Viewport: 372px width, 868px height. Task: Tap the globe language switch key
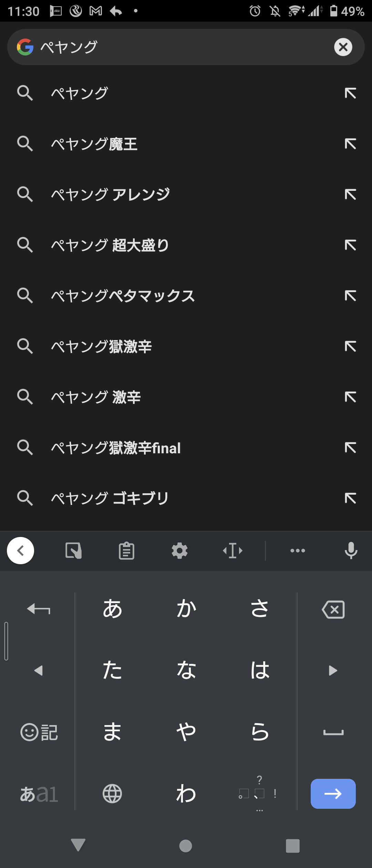112,794
